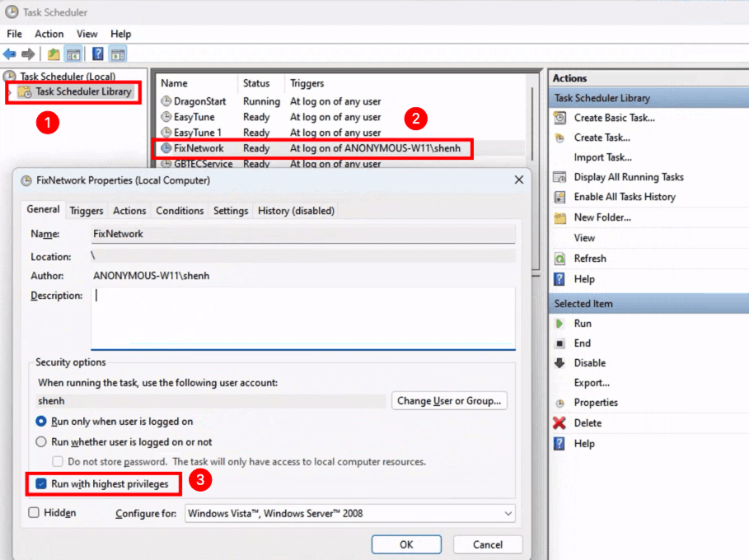This screenshot has height=560, width=749.
Task: Enable the Hidden checkbox
Action: (x=34, y=512)
